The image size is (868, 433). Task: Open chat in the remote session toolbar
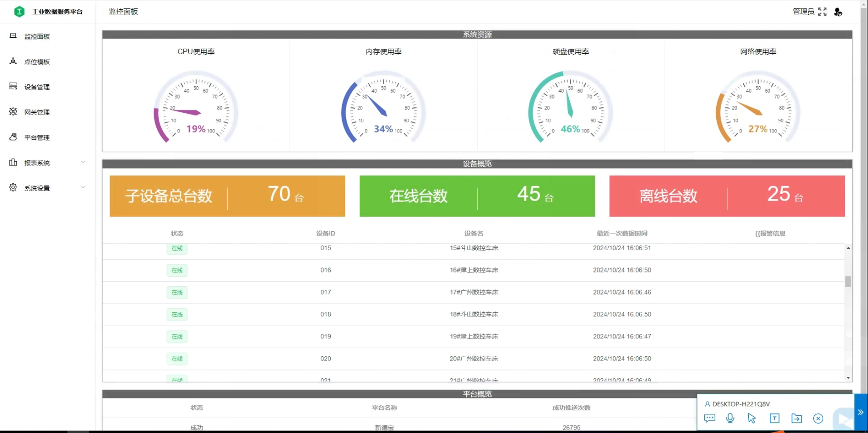(710, 418)
